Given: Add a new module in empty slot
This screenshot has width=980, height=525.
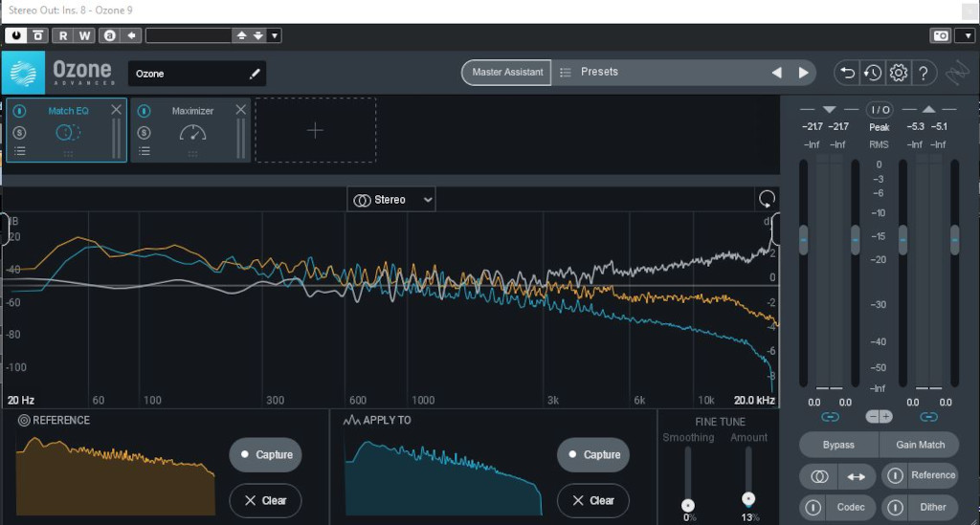Looking at the screenshot, I should [316, 130].
